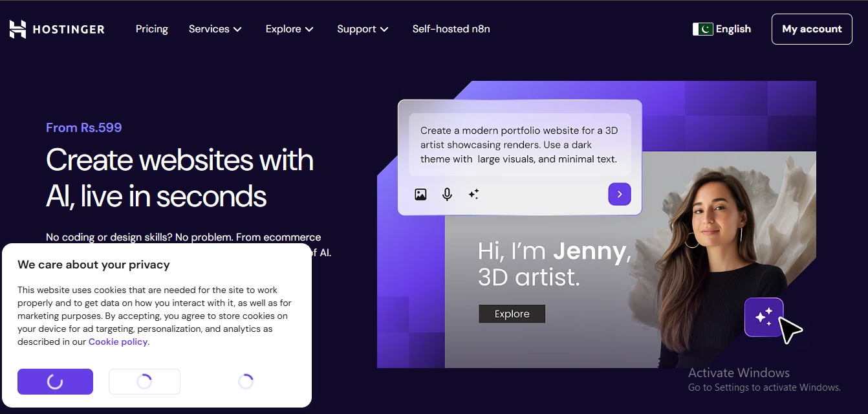The height and width of the screenshot is (414, 868).
Task: Click the solid purple loading button in cookie banner
Action: 55,382
